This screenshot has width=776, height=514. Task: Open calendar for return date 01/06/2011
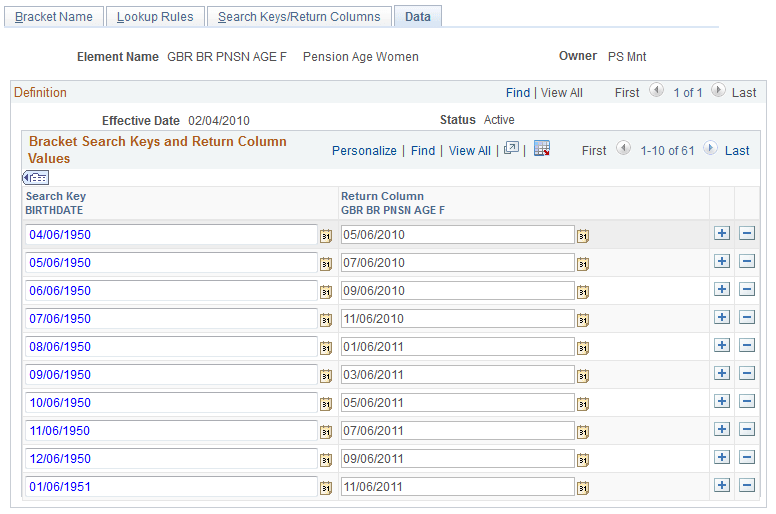click(x=582, y=348)
